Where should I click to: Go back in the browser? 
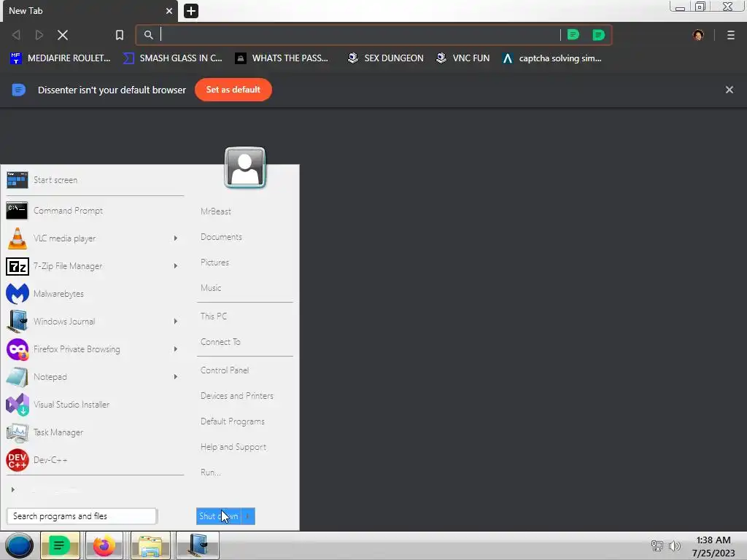[x=16, y=35]
